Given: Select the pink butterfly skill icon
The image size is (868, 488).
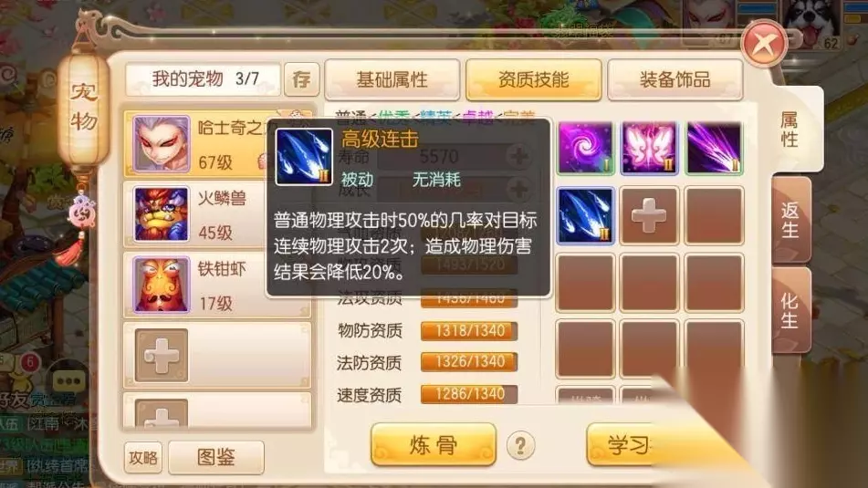Looking at the screenshot, I should 649,149.
